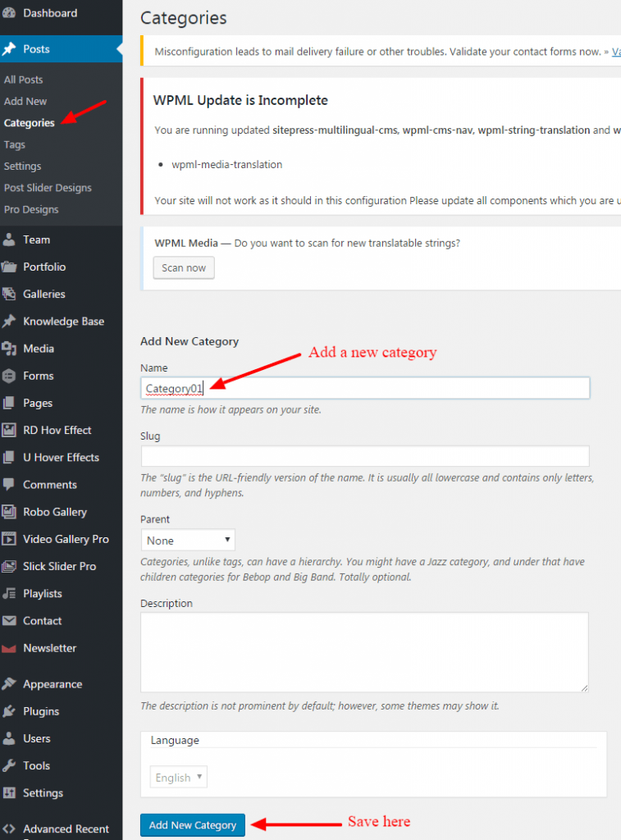Click the Scan now button

(184, 268)
